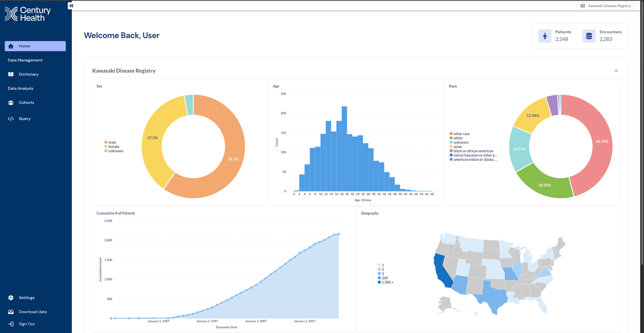The image size is (644, 333).
Task: Click the dashboard cloud icon
Action: point(616,71)
